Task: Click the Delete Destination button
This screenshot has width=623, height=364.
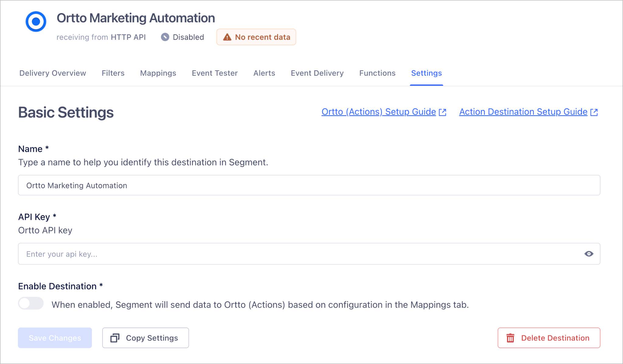Action: (x=549, y=338)
